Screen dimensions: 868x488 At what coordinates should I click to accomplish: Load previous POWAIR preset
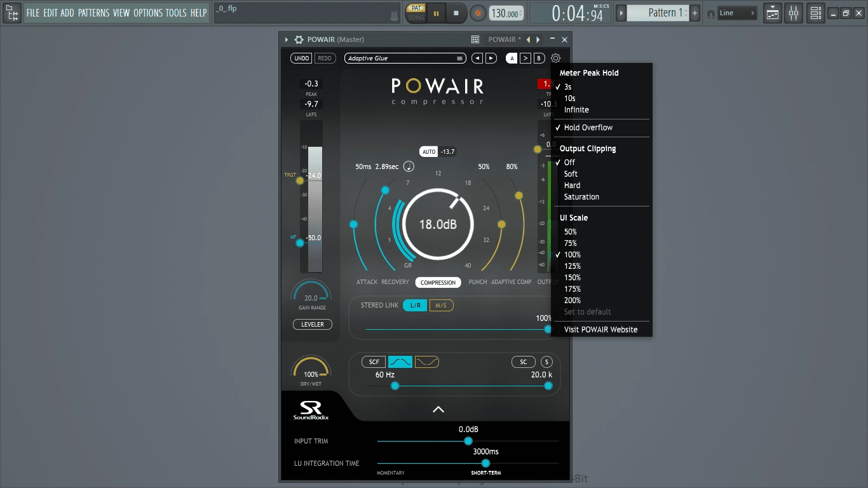tap(477, 58)
